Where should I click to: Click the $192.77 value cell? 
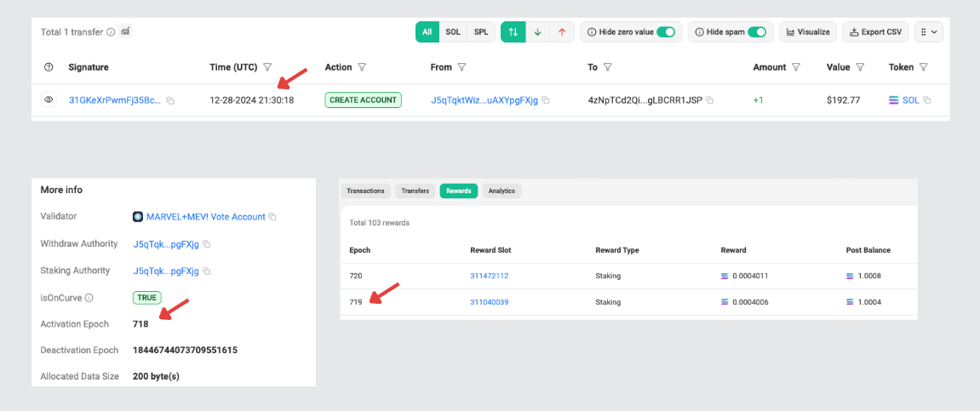pyautogui.click(x=843, y=100)
